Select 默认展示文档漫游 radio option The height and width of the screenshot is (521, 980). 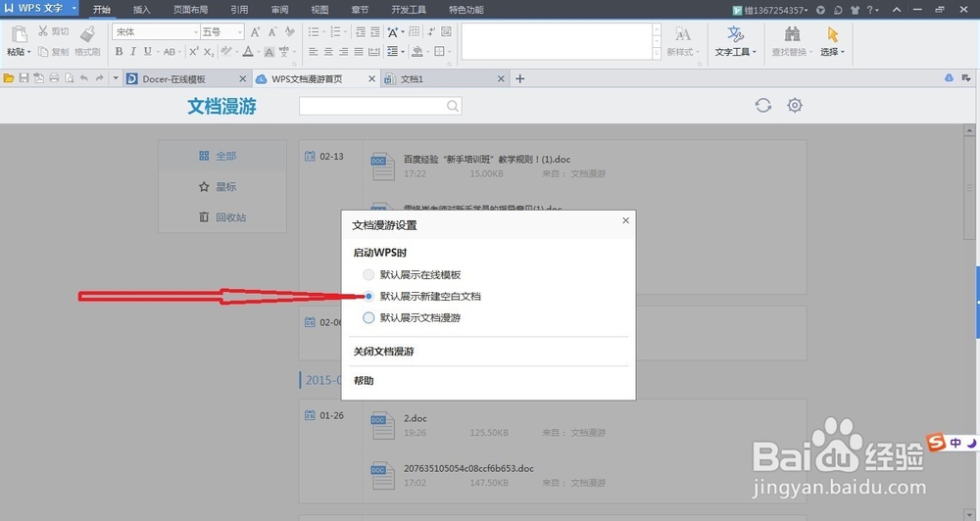point(368,318)
